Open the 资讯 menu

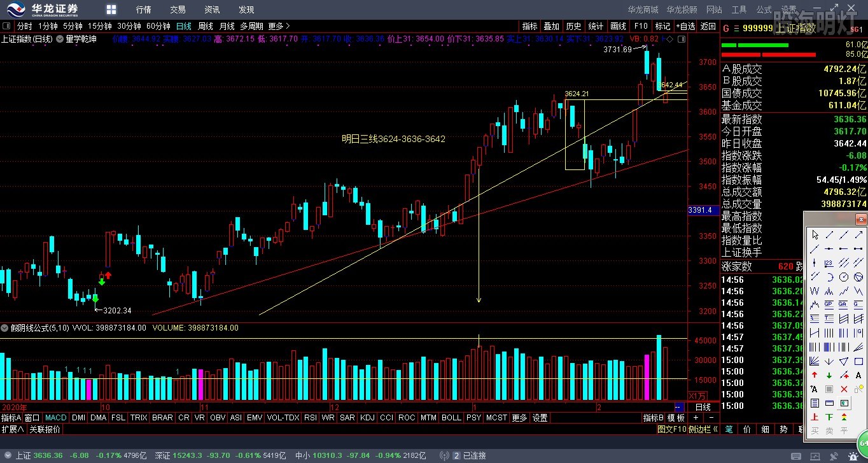point(213,10)
